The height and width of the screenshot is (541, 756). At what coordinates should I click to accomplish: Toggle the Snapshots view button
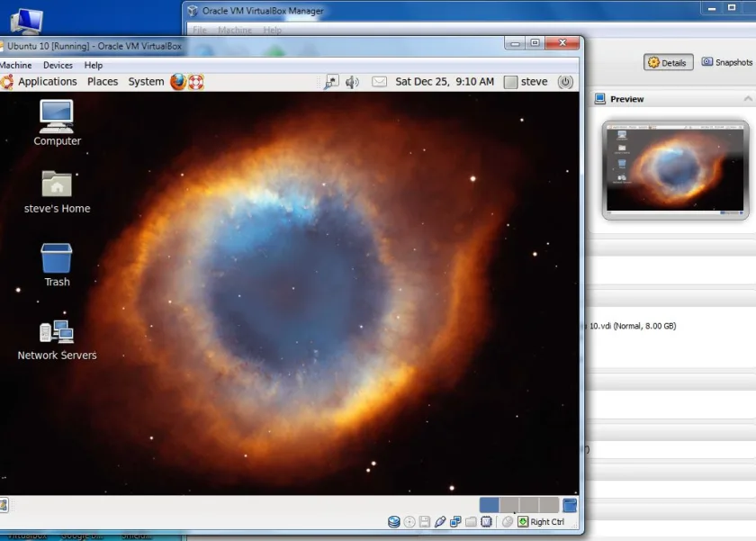726,62
